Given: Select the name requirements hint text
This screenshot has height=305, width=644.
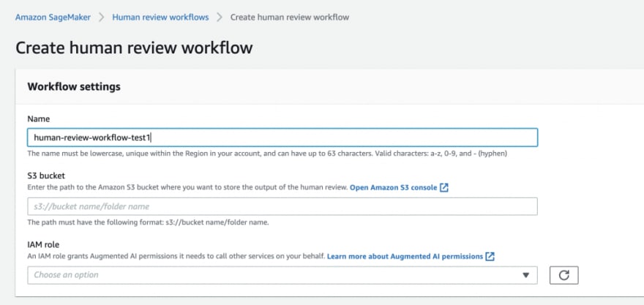Looking at the screenshot, I should tap(267, 154).
